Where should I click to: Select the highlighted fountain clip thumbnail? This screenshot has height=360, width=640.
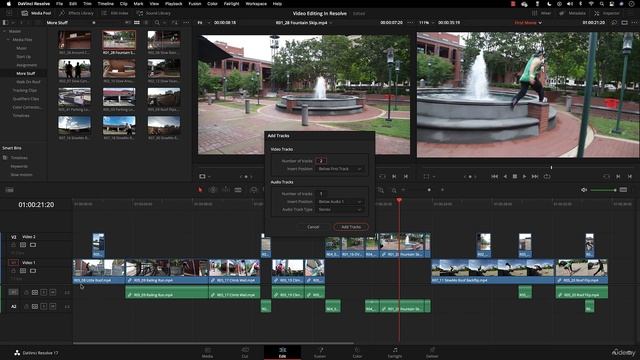click(x=119, y=40)
